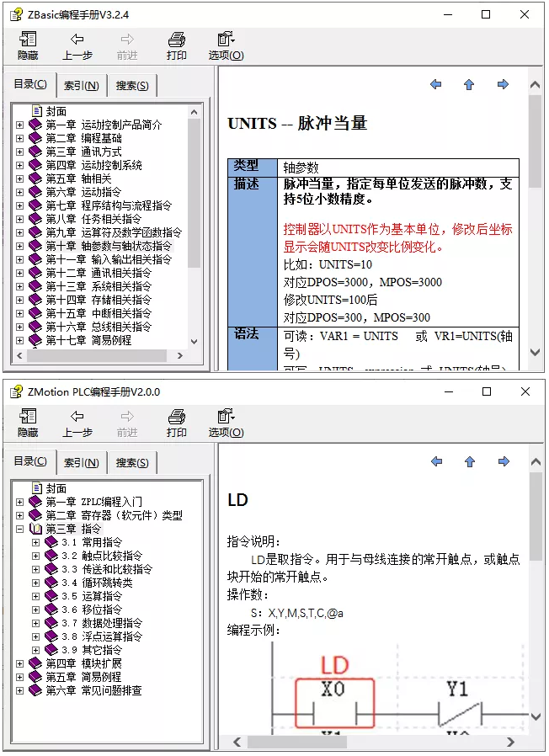Click page icon of 封面 in PLC tree
Viewport: 549px width, 756px height.
click(x=37, y=488)
